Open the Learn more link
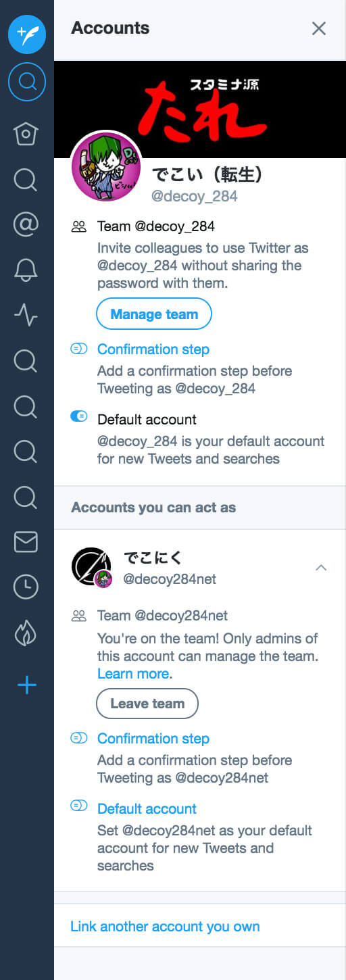Image resolution: width=346 pixels, height=980 pixels. click(x=134, y=674)
